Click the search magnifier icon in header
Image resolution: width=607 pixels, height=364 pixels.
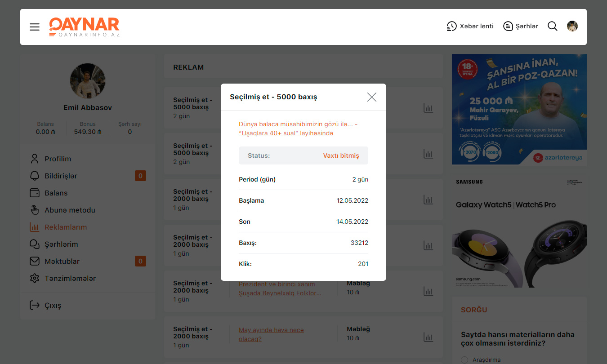point(552,26)
